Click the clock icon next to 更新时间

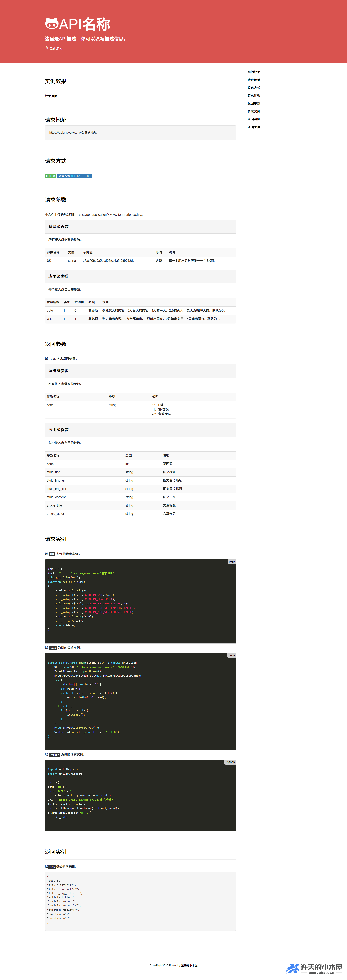(x=46, y=48)
